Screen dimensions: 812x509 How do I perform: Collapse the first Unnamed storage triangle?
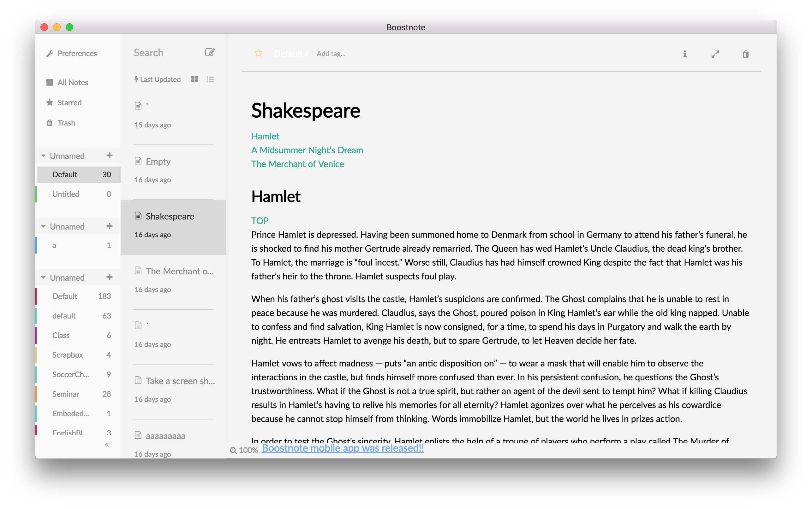(x=44, y=156)
